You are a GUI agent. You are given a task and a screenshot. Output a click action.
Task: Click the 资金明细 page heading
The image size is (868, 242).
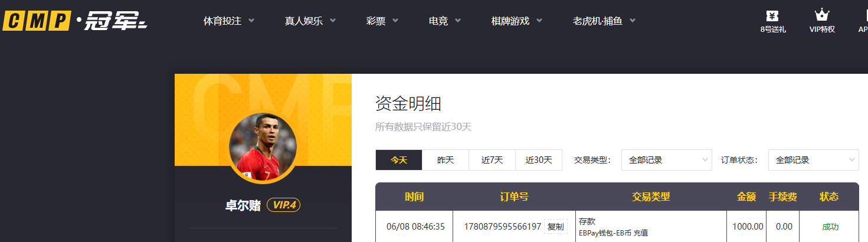point(408,104)
